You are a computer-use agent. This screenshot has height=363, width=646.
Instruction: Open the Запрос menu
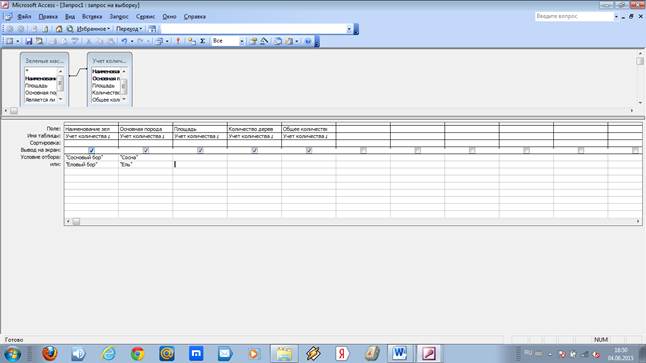(119, 16)
